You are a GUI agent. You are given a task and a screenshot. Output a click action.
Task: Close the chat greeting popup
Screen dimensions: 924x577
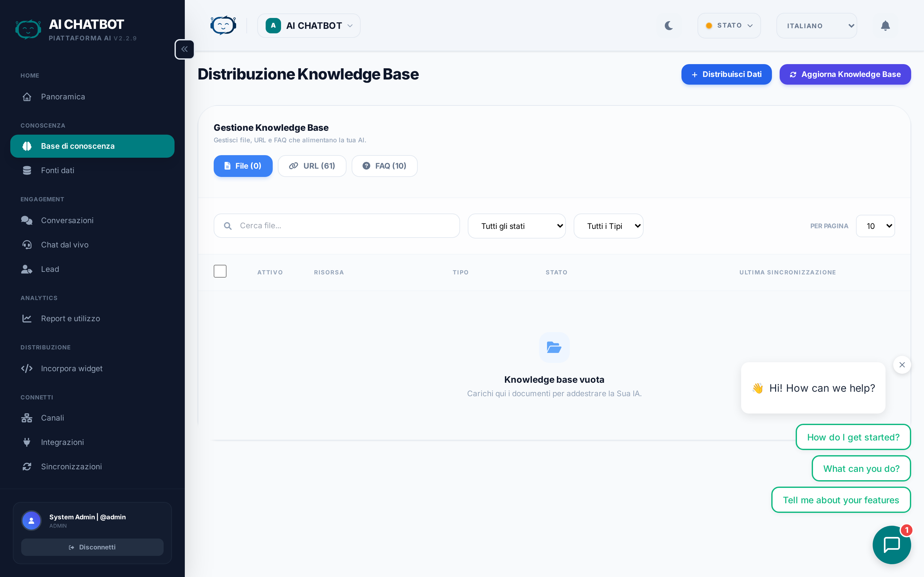902,365
